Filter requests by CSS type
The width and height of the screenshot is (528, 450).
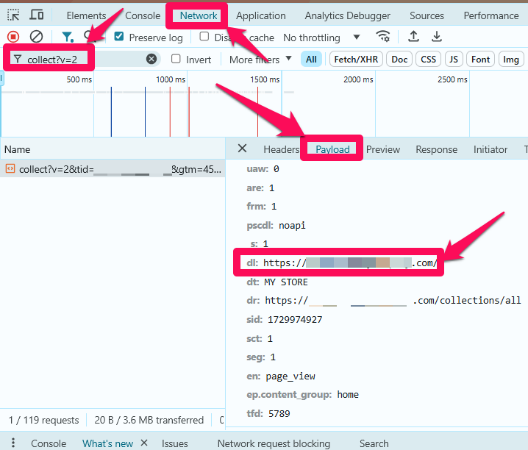428,59
